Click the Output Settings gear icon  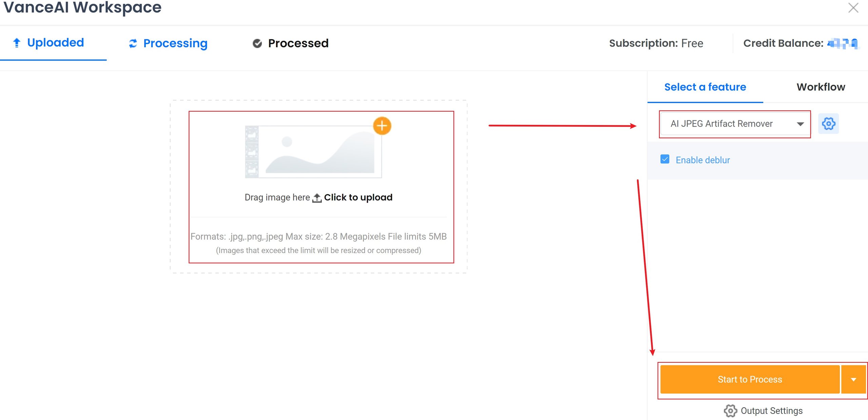click(x=730, y=411)
